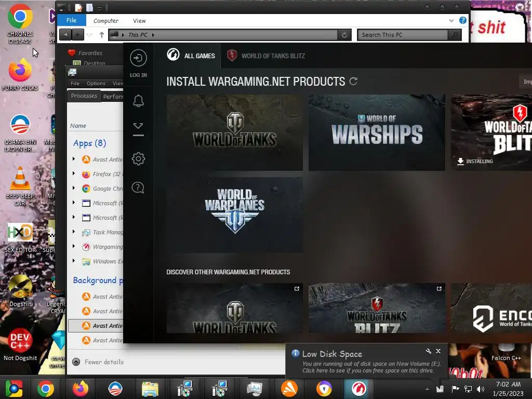
Task: Expand the Windows Explorer process row
Action: pos(74,261)
